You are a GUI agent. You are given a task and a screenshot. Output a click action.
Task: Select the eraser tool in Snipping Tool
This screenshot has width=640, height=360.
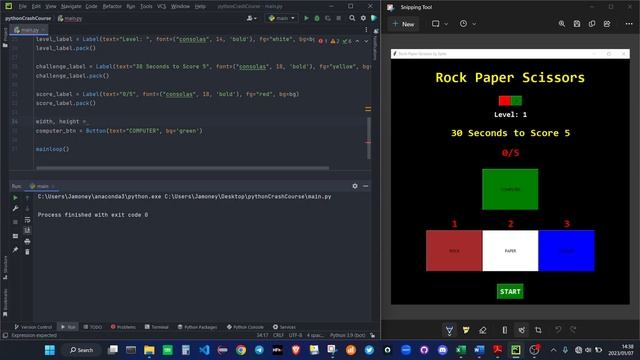pyautogui.click(x=482, y=330)
